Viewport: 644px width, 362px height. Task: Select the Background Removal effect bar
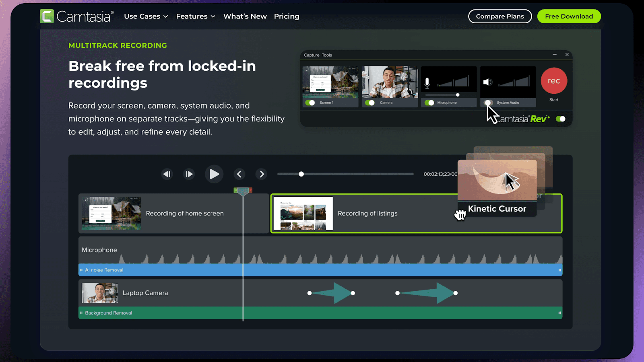point(320,313)
